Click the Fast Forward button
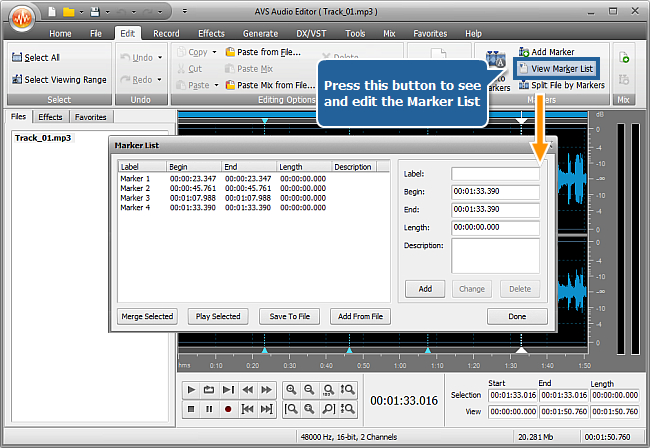The height and width of the screenshot is (448, 650). 266,390
